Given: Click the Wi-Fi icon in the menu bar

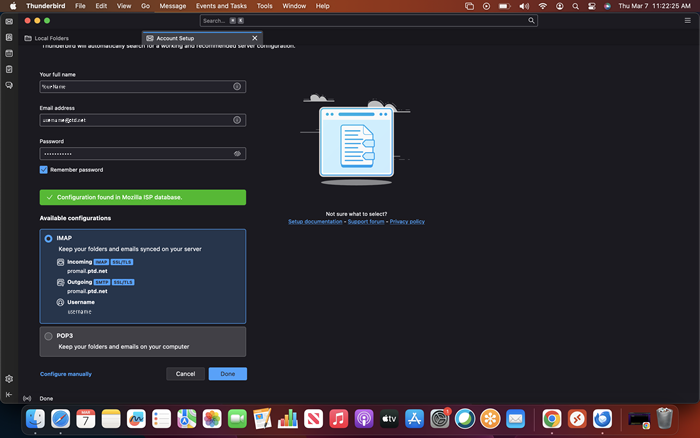Looking at the screenshot, I should [x=542, y=6].
